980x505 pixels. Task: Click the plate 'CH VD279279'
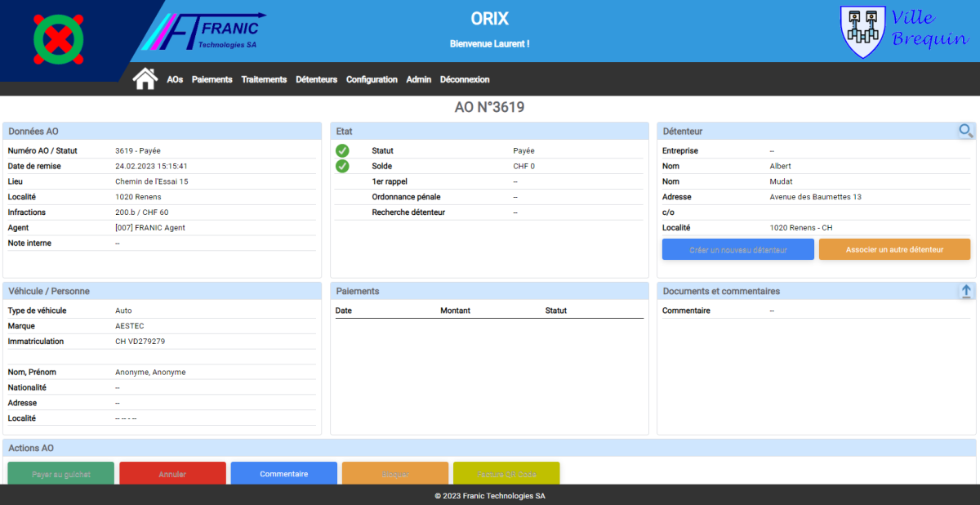[140, 342]
